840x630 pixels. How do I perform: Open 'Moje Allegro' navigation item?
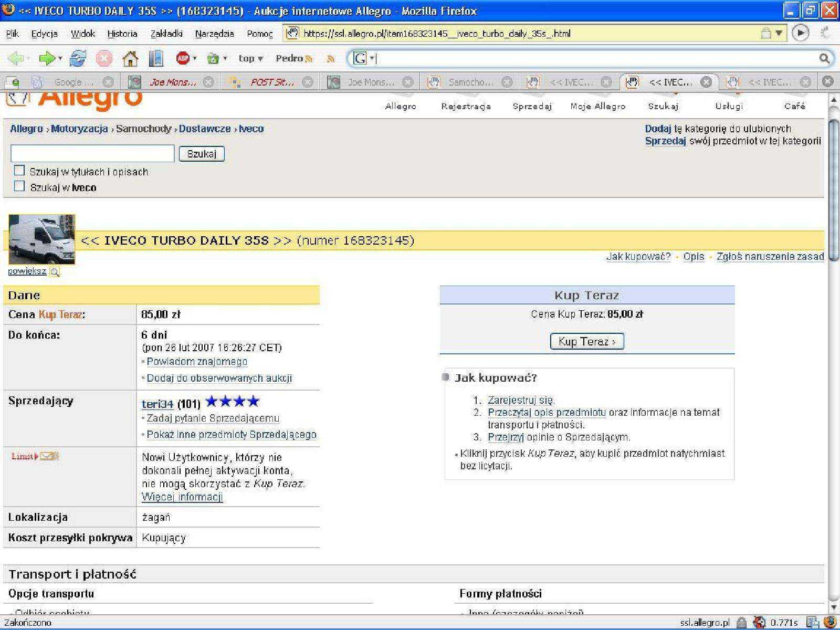pos(598,106)
